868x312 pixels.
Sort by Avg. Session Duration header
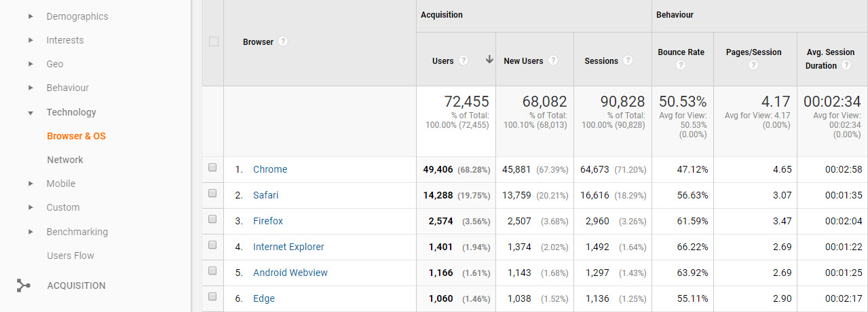point(830,58)
